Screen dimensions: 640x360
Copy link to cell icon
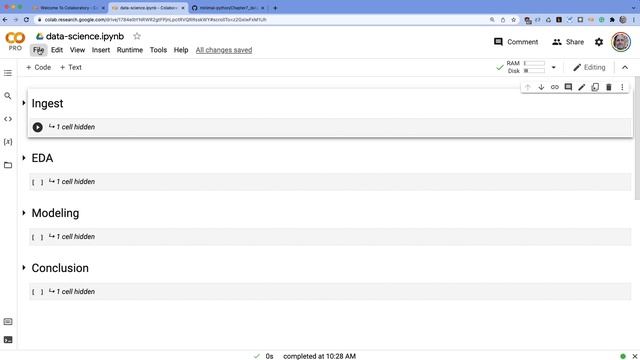tap(554, 87)
